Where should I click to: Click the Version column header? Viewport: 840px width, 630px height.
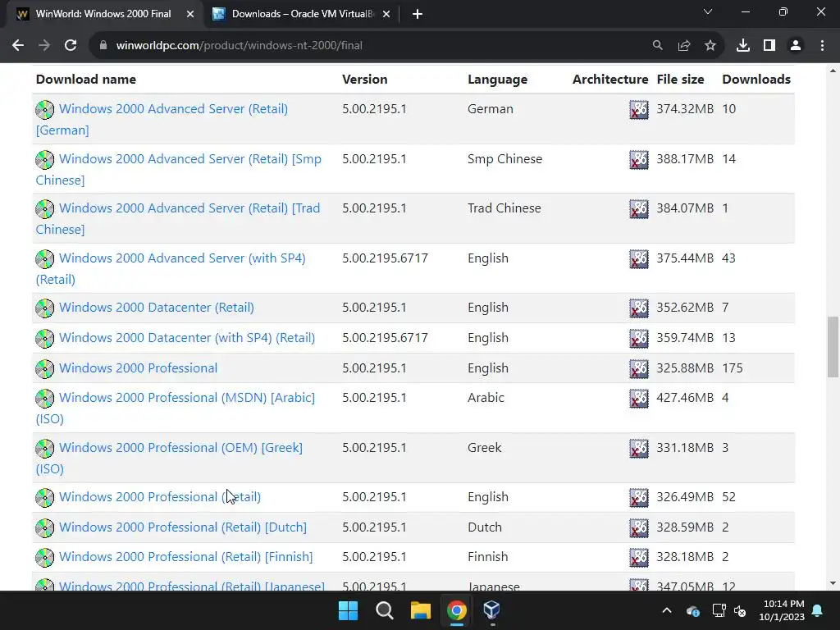365,80
